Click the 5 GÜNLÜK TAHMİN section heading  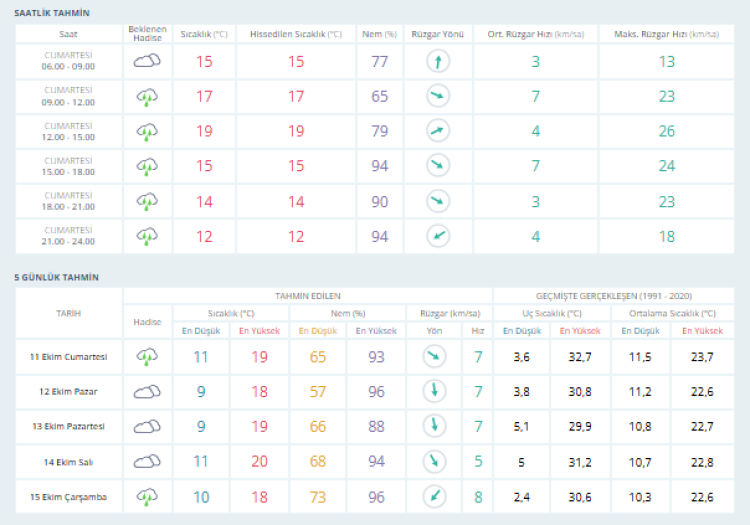57,276
